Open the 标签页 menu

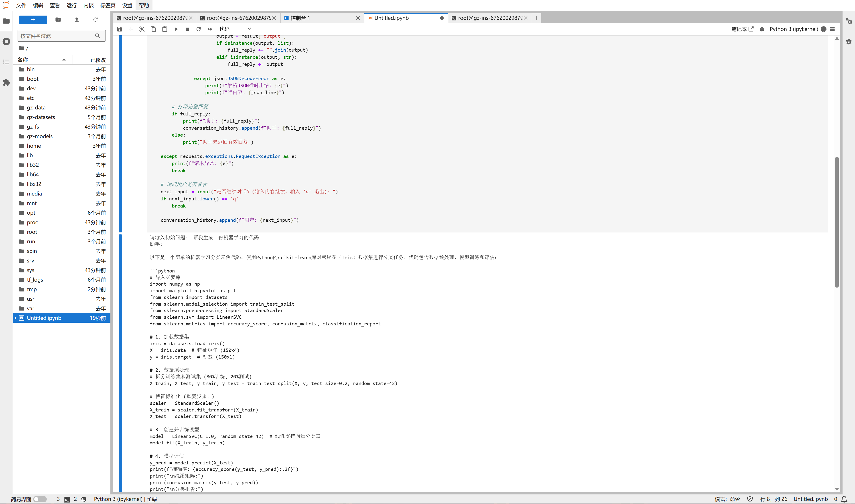coord(108,5)
